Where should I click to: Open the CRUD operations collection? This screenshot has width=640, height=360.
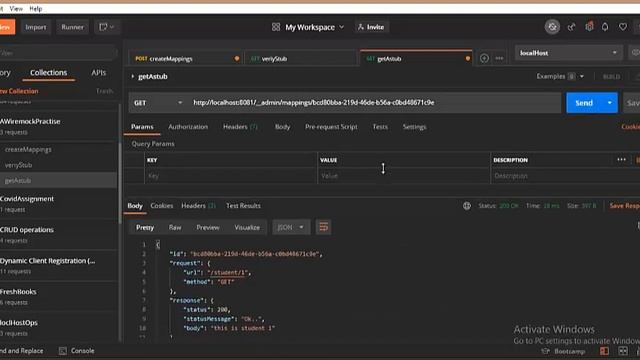point(58,234)
